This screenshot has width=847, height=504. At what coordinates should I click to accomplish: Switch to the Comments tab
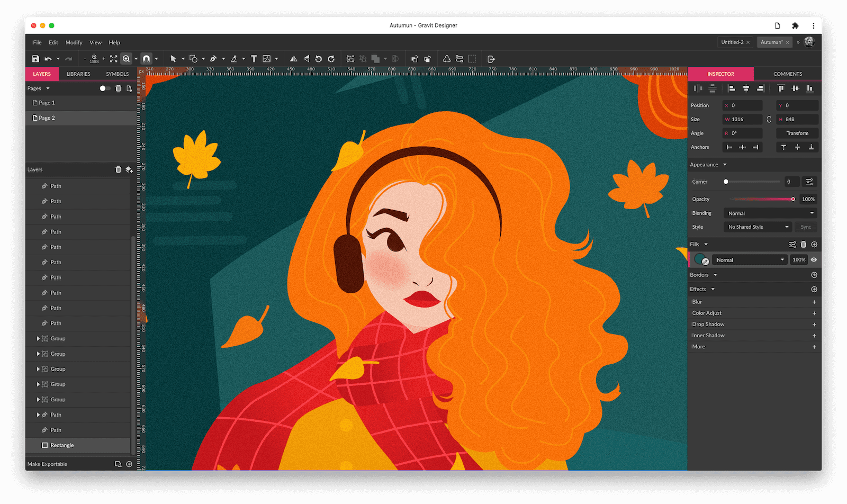tap(787, 74)
